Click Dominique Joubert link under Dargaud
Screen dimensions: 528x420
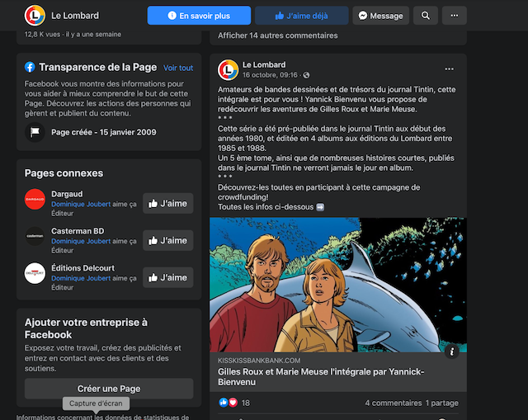click(81, 204)
